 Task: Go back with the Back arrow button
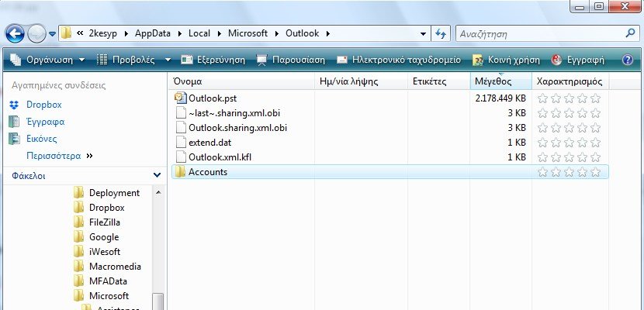(x=16, y=33)
